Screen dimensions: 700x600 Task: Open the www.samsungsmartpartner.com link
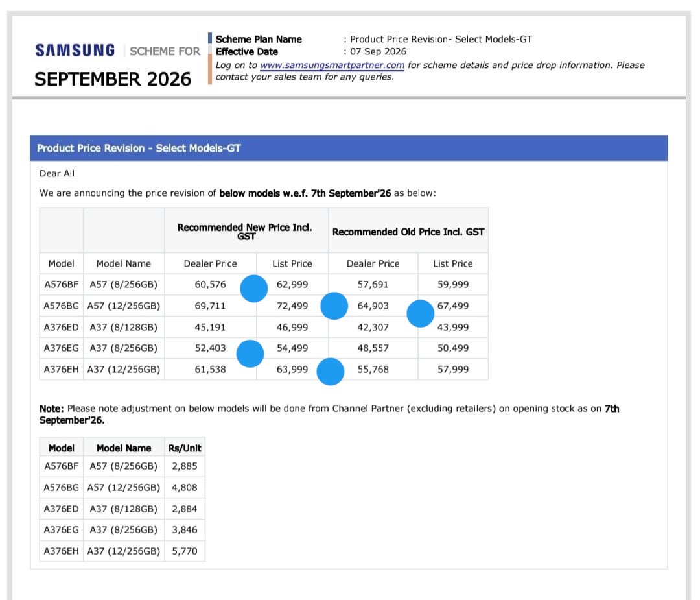point(332,66)
